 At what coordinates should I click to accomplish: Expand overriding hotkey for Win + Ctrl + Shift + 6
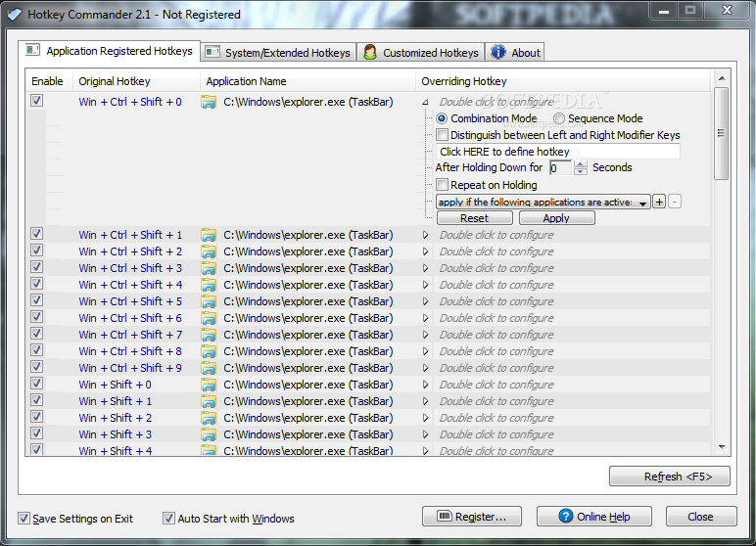[x=425, y=319]
